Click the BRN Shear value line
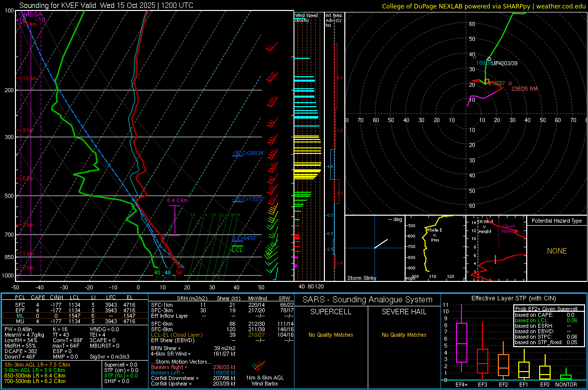Viewport: 588px width, 390px height. coord(193,348)
